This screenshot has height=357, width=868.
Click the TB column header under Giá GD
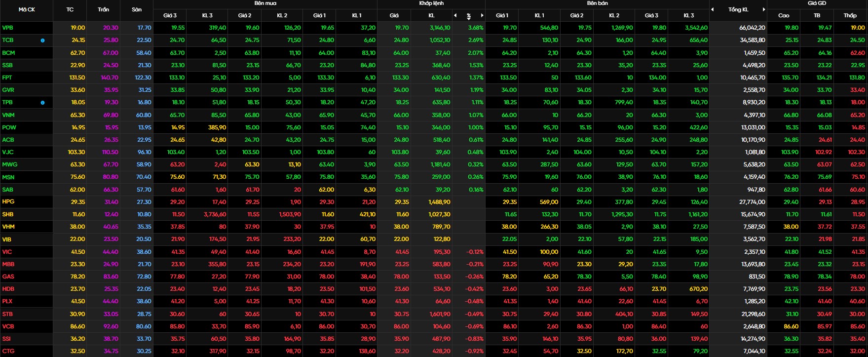pyautogui.click(x=817, y=15)
